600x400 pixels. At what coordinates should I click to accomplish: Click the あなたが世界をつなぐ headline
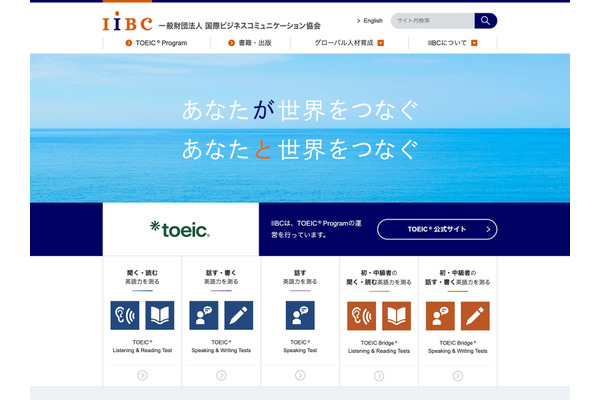click(300, 110)
